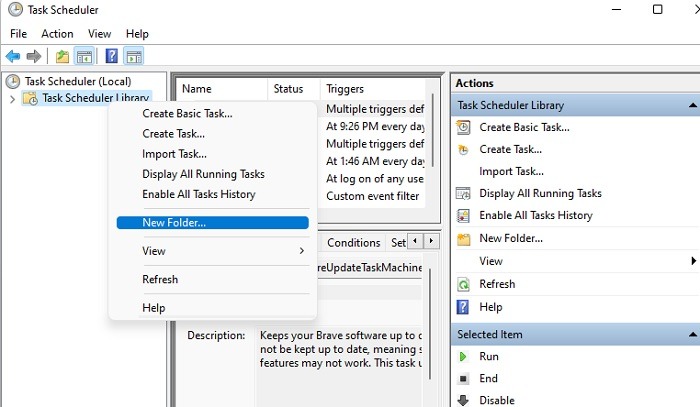Click the Status column header
The width and height of the screenshot is (700, 407).
tap(294, 89)
